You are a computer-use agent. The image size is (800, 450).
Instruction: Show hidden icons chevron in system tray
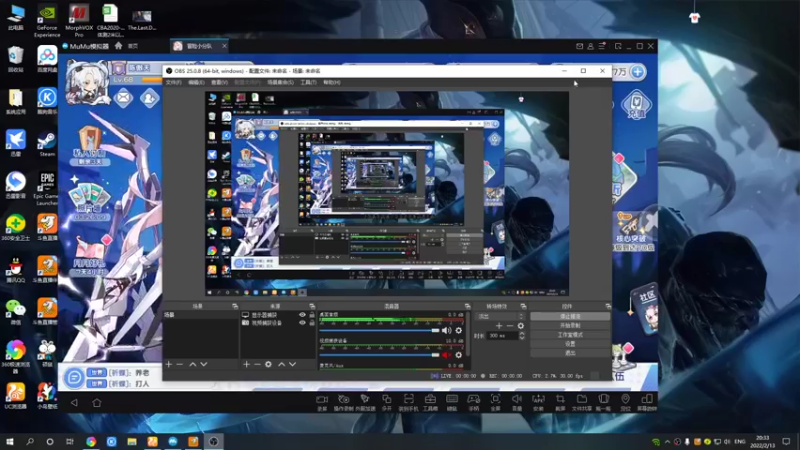667,441
